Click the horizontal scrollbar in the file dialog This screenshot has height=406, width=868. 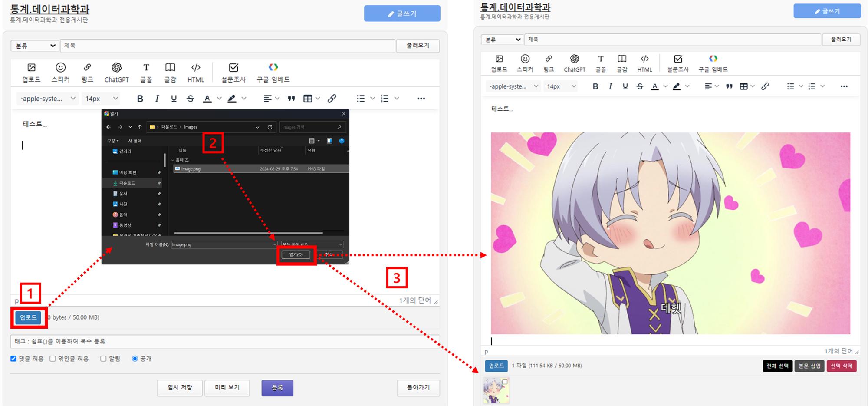[x=248, y=233]
